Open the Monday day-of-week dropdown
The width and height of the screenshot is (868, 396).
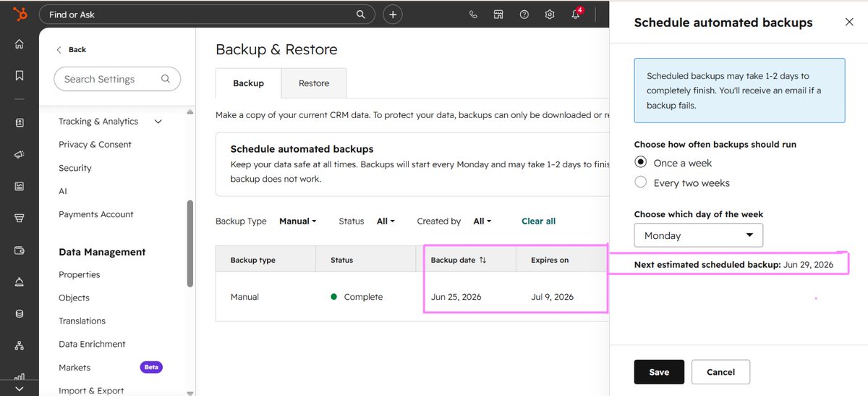[x=699, y=235]
